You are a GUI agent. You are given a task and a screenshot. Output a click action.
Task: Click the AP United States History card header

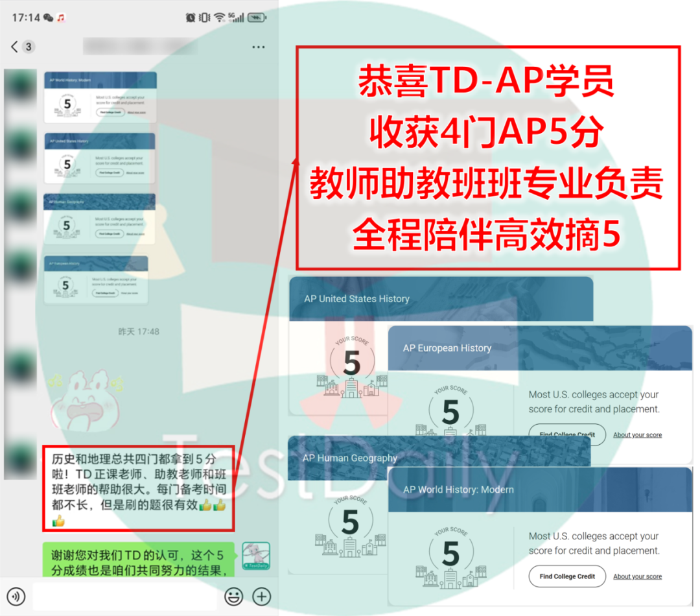tap(441, 299)
